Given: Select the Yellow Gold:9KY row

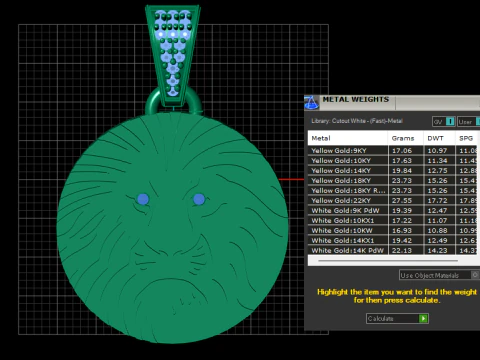Looking at the screenshot, I should (x=392, y=150).
